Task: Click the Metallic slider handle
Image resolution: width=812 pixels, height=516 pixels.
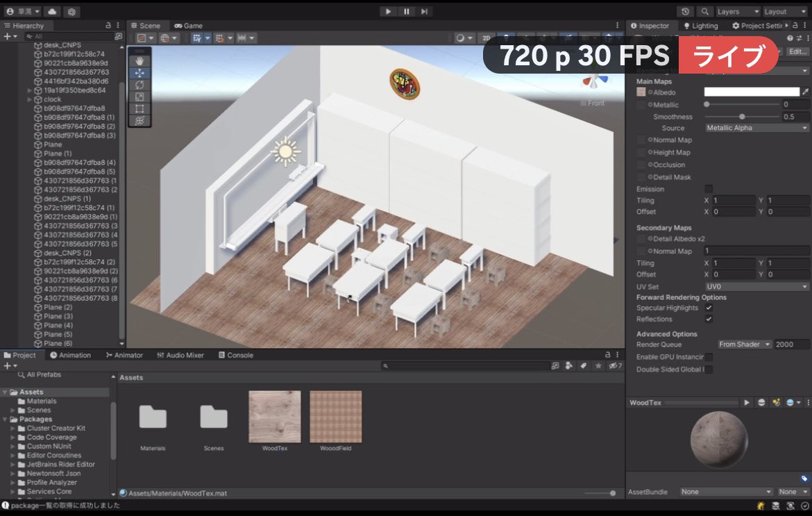Action: [x=707, y=104]
